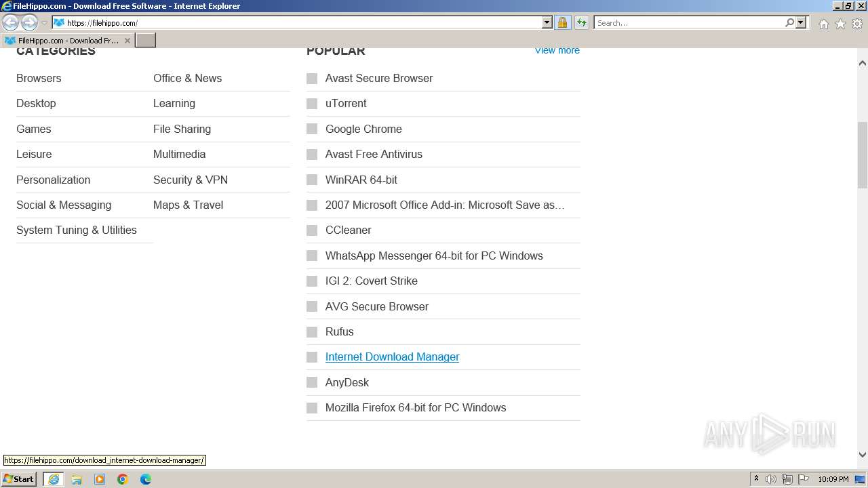This screenshot has width=868, height=488.
Task: Click the Home icon
Action: pos(823,24)
